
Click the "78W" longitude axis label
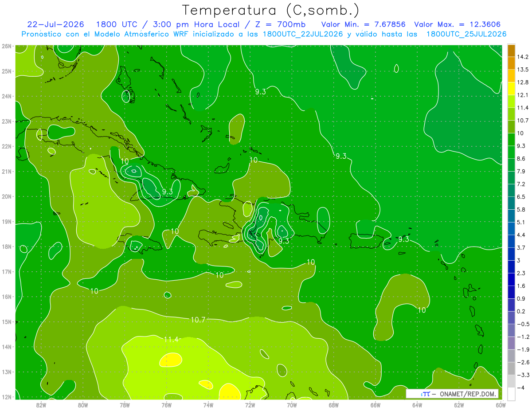click(125, 405)
